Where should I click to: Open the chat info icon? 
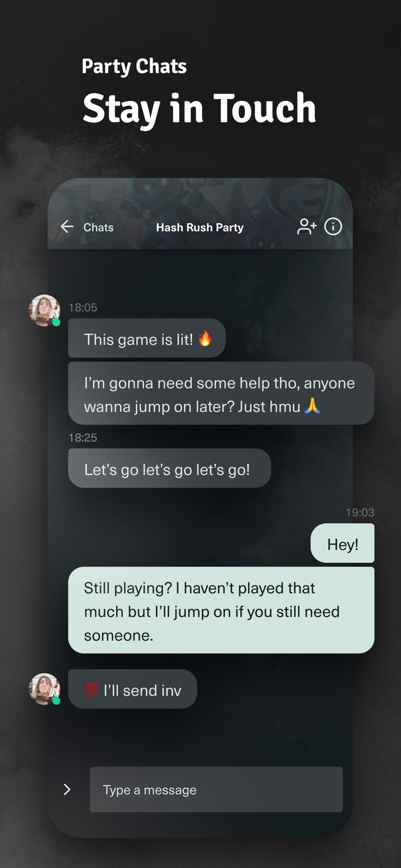(x=333, y=227)
